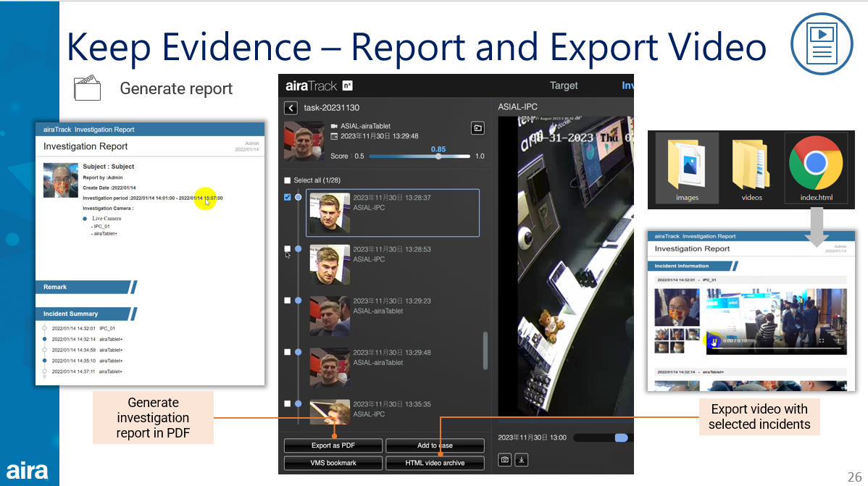Click the subject photo in the PDF report
868x486 pixels.
pos(61,180)
